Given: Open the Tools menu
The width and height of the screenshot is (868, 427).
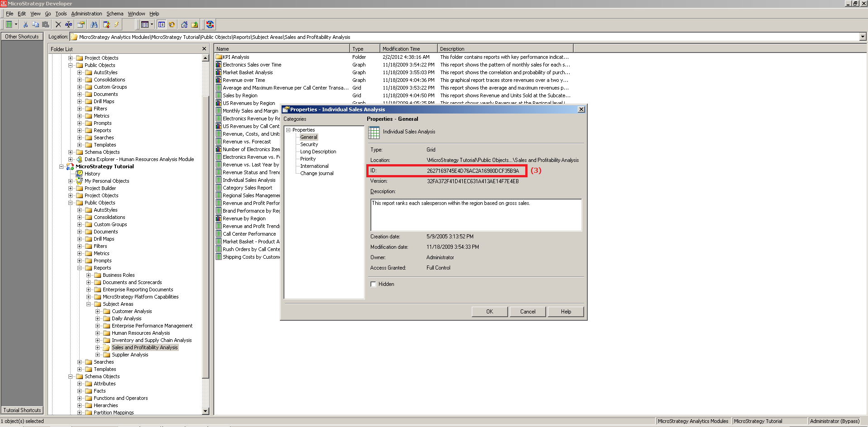Looking at the screenshot, I should click(61, 14).
